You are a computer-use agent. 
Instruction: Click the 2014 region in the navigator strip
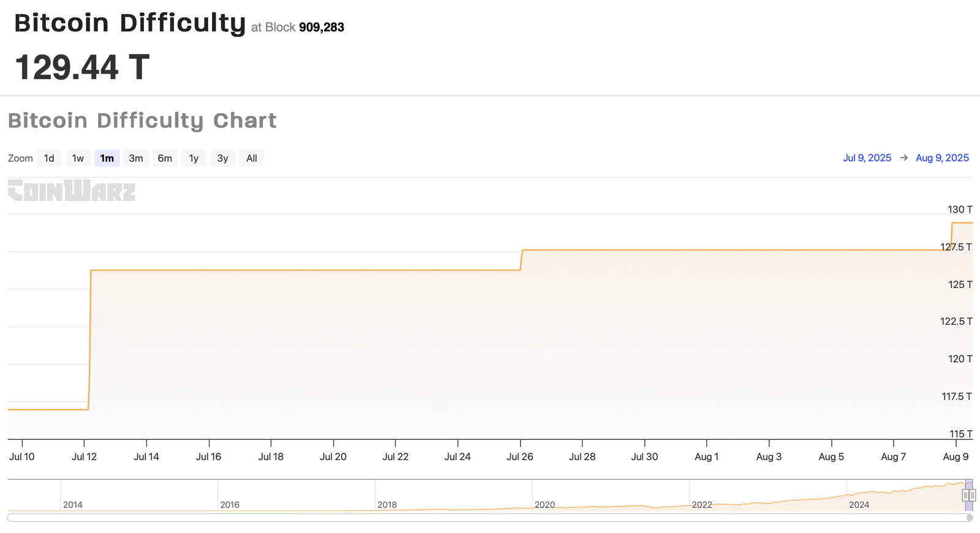point(73,504)
